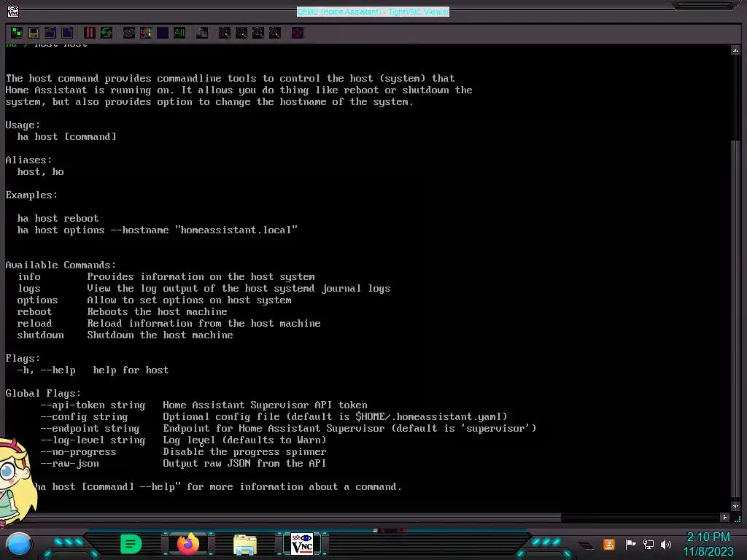Click the 2:10 PM clock
This screenshot has width=747, height=560.
pyautogui.click(x=708, y=537)
